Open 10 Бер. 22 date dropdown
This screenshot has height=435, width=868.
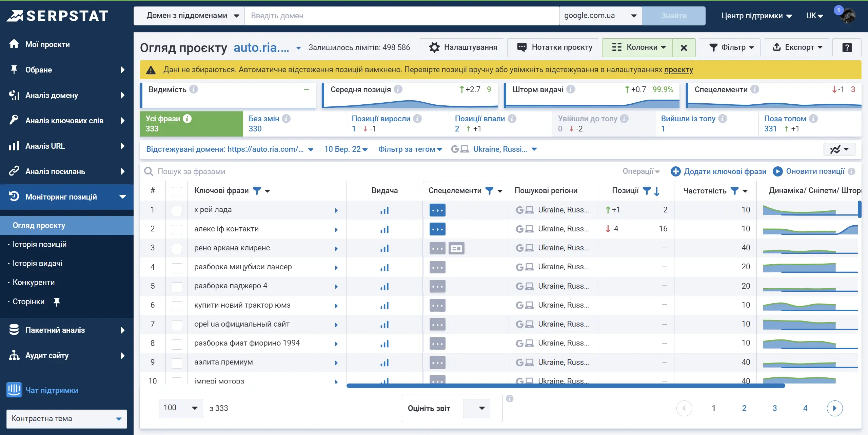[346, 149]
